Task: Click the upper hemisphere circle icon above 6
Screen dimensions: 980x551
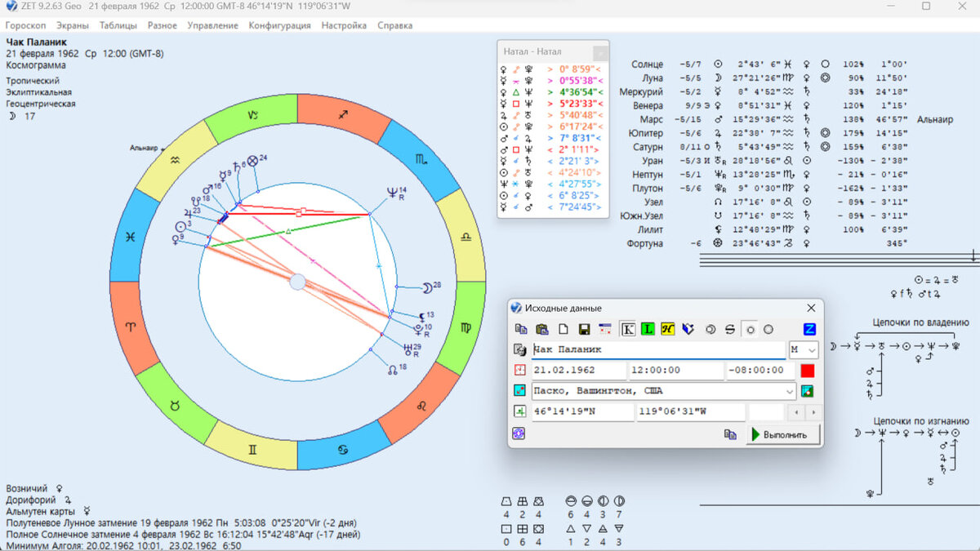Action: pos(570,500)
